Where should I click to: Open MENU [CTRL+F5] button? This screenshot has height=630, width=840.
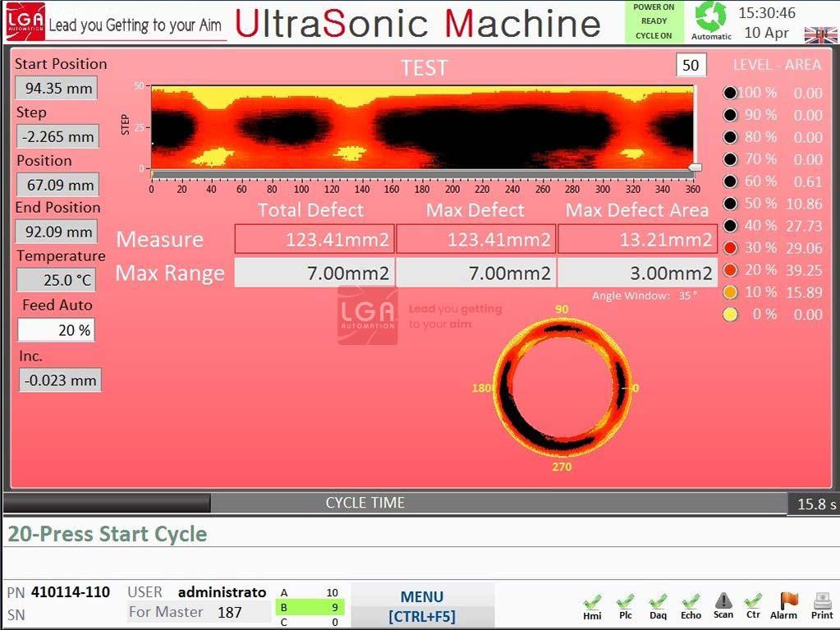click(422, 606)
